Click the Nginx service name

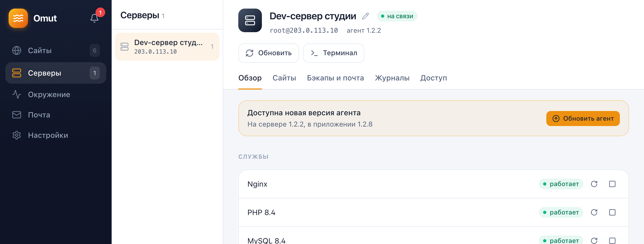[x=257, y=184]
